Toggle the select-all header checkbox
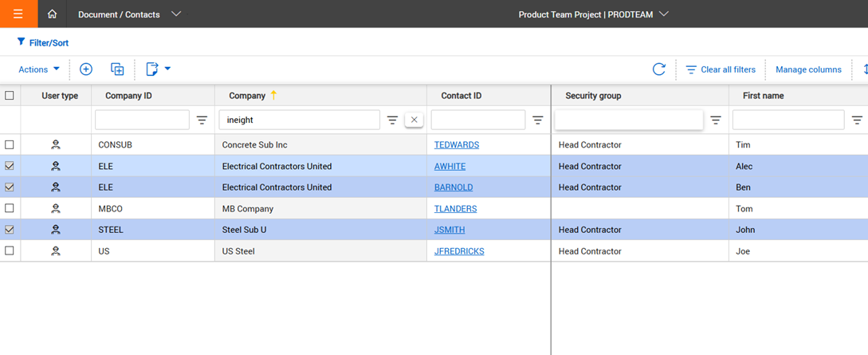Screen dimensions: 868x355 [x=10, y=96]
